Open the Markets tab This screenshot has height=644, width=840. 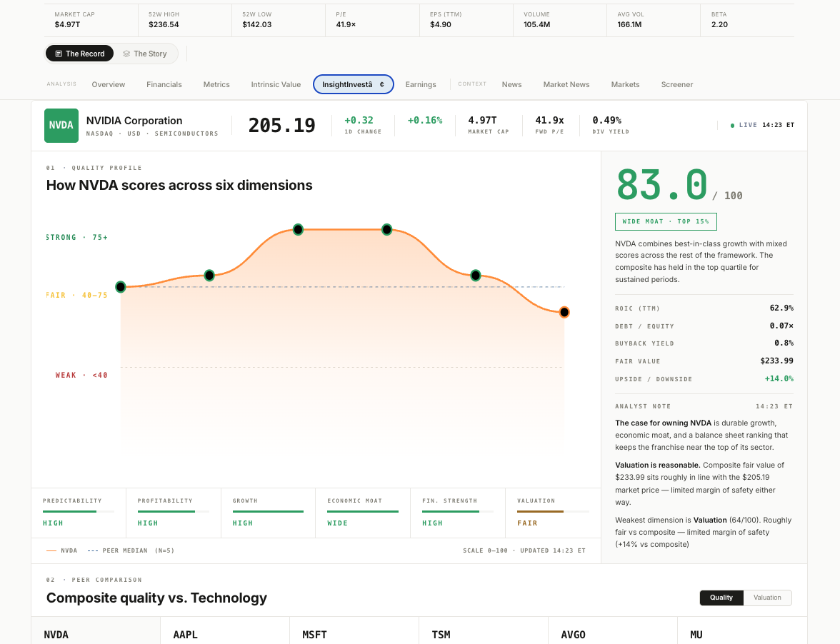(x=625, y=84)
